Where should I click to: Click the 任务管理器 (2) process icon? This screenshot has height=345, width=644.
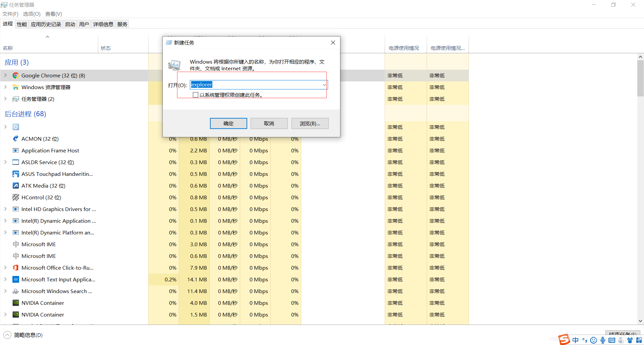pos(15,99)
